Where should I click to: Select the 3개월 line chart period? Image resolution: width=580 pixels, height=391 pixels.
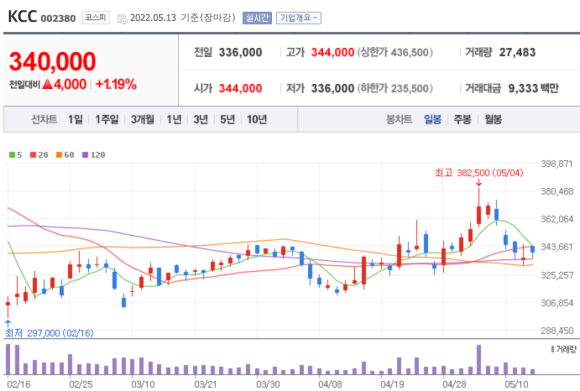(142, 119)
